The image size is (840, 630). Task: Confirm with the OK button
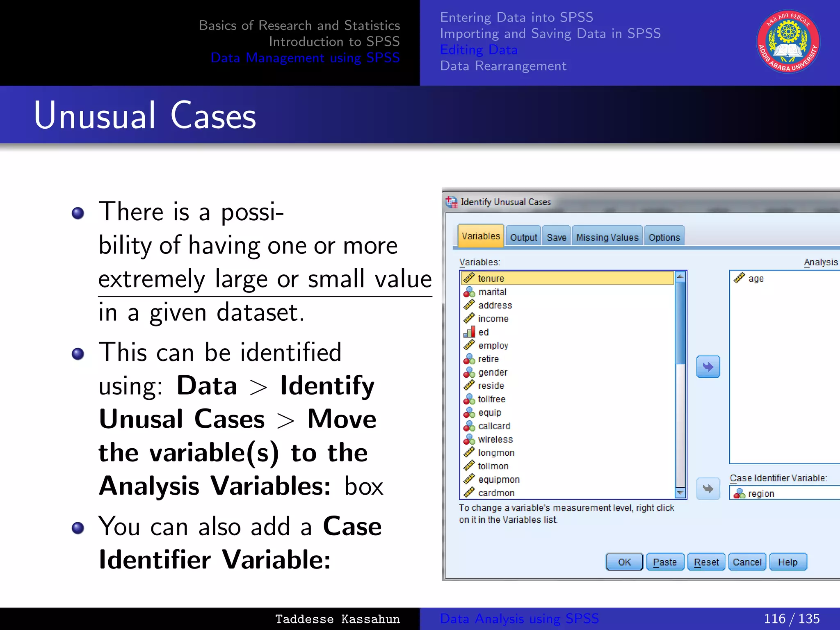(x=624, y=562)
